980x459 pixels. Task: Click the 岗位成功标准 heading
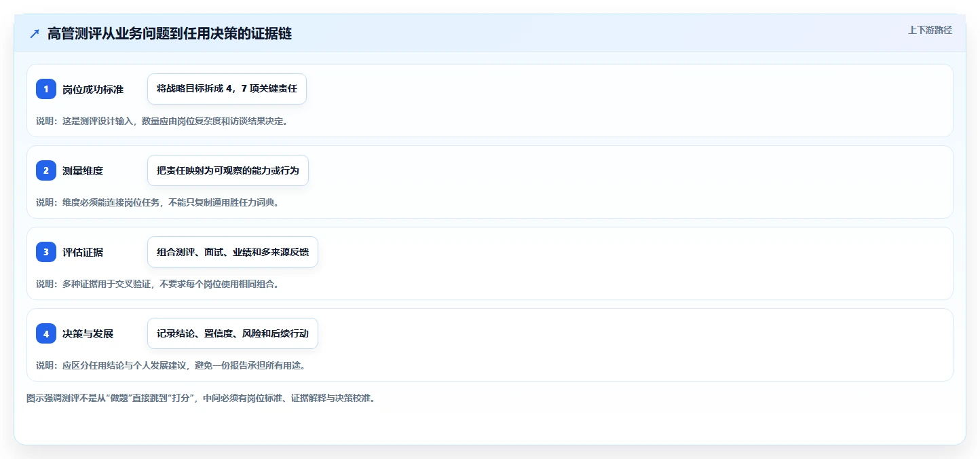click(93, 89)
